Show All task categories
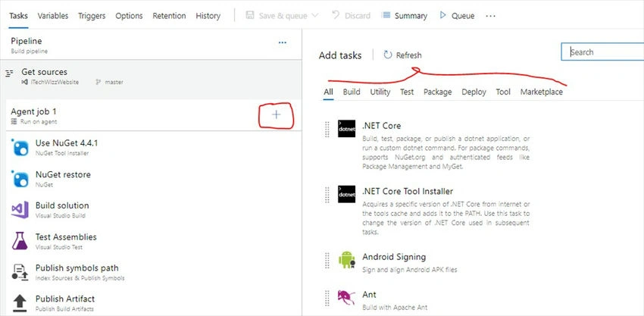Image resolution: width=644 pixels, height=316 pixels. click(328, 92)
